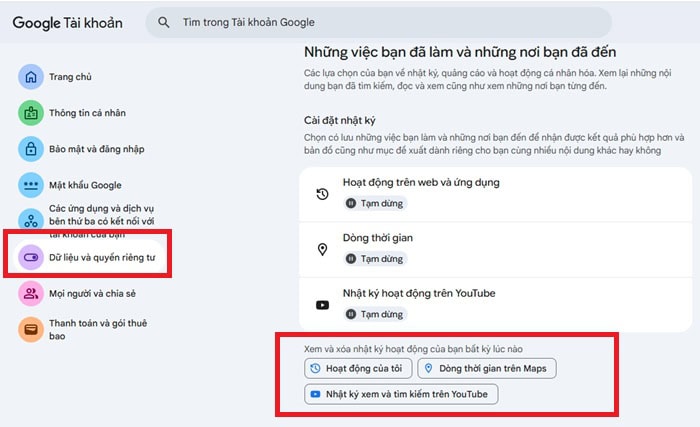Click the Bảo mật và đăng nhập lock icon
The image size is (700, 427).
click(x=31, y=149)
